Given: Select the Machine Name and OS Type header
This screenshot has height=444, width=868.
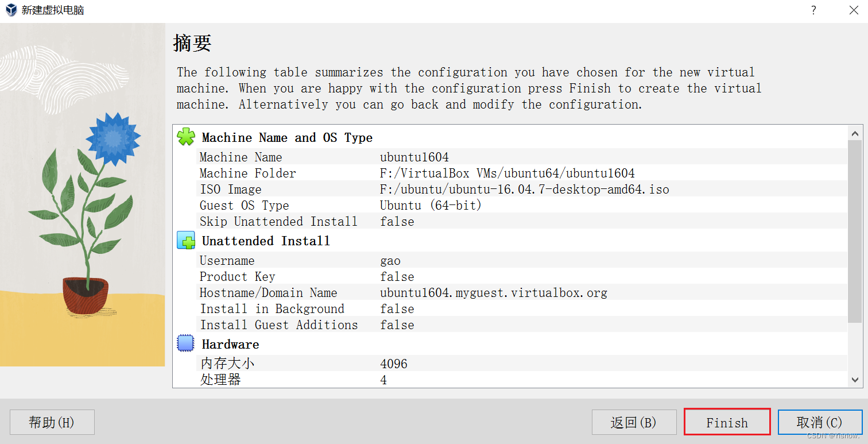Looking at the screenshot, I should (x=287, y=138).
